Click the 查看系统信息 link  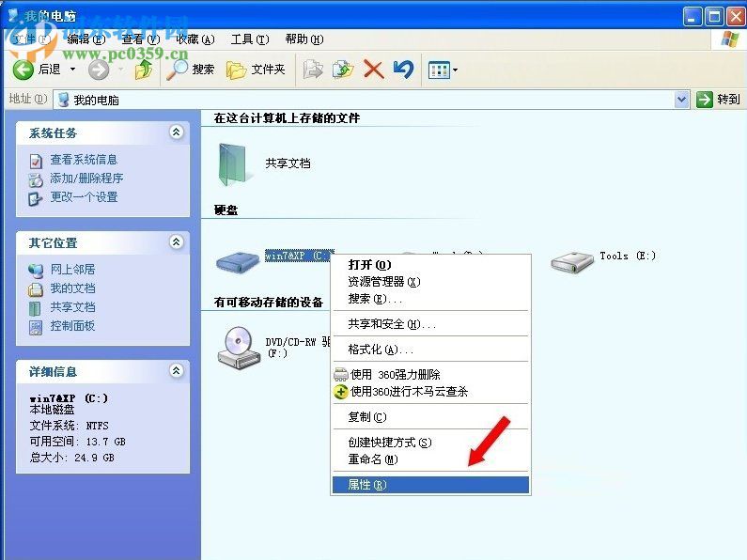pos(84,160)
